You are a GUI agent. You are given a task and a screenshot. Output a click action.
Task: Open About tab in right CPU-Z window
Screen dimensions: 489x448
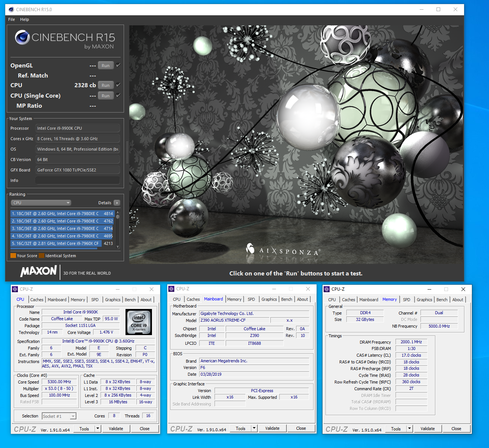pyautogui.click(x=458, y=300)
